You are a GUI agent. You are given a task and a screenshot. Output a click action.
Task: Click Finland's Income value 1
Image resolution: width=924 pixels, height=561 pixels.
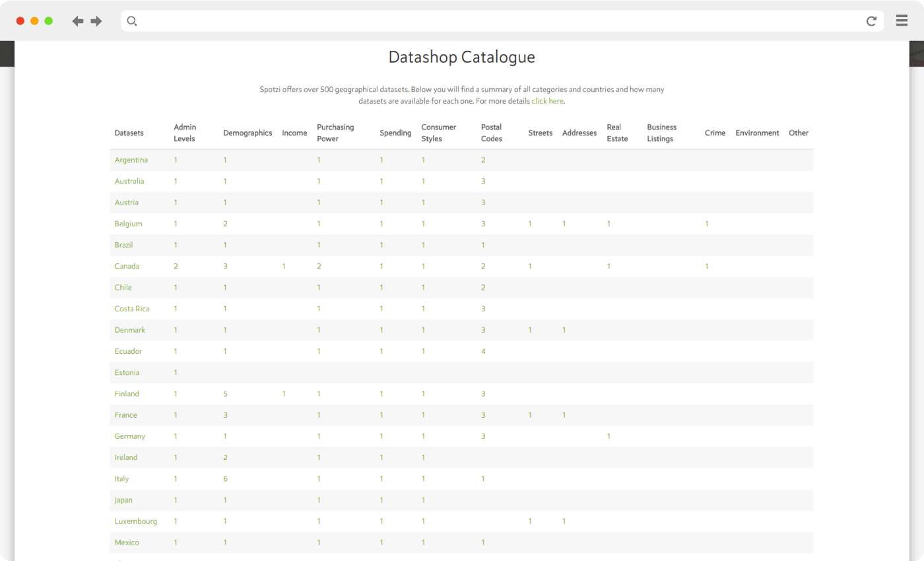point(284,394)
